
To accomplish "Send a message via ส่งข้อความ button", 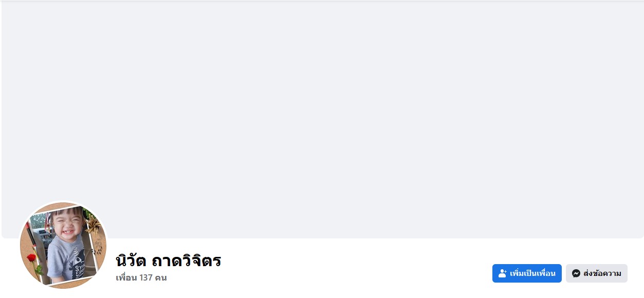I will click(597, 273).
